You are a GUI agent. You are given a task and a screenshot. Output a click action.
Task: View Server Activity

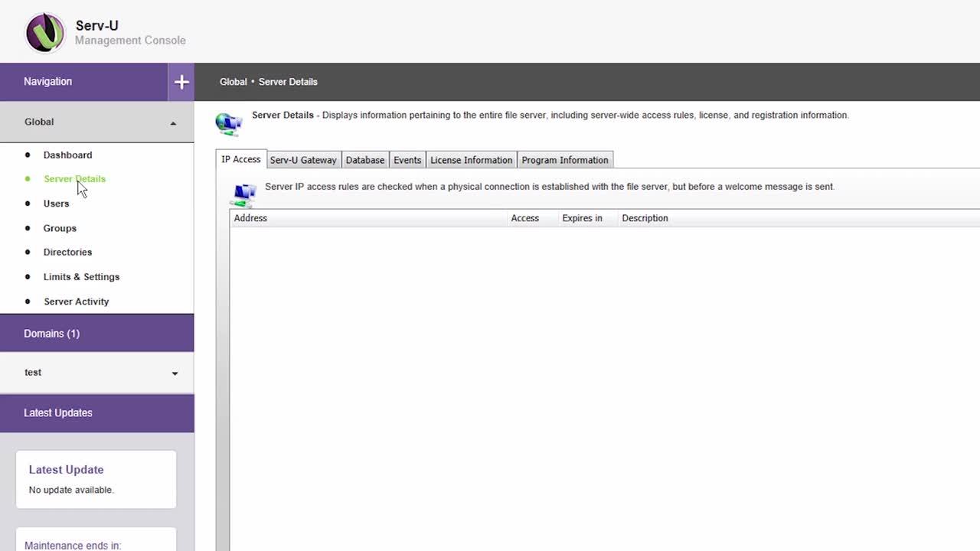coord(76,302)
